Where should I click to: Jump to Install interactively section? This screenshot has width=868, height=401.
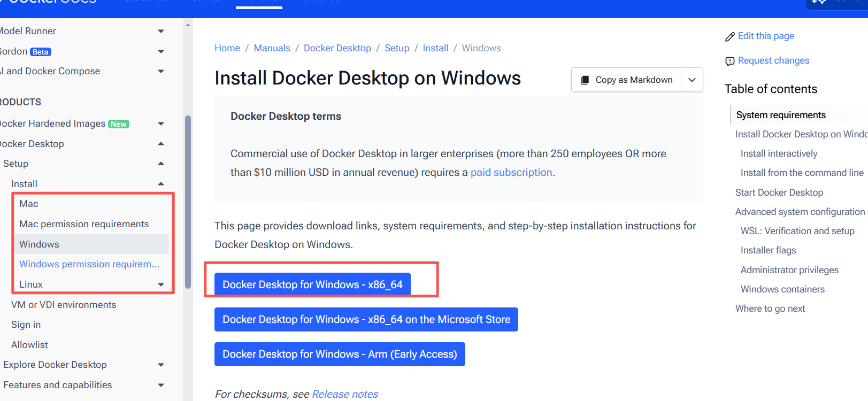point(779,153)
